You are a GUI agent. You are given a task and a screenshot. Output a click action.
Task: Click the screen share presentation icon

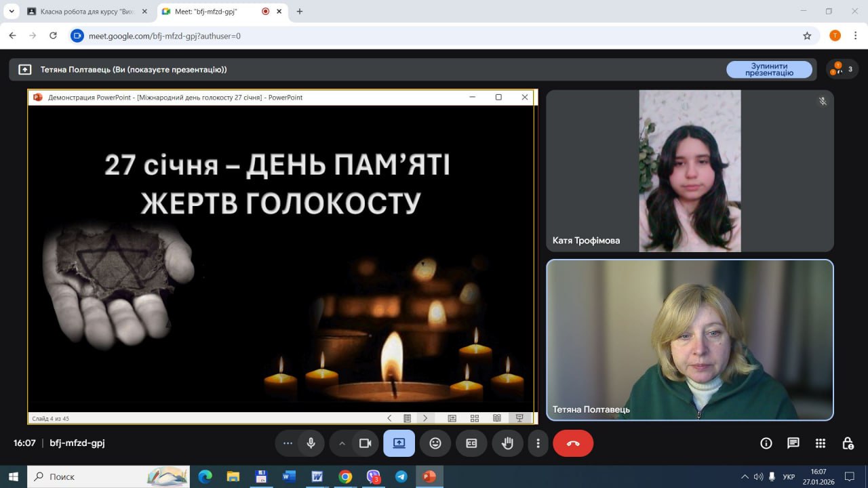pos(399,443)
